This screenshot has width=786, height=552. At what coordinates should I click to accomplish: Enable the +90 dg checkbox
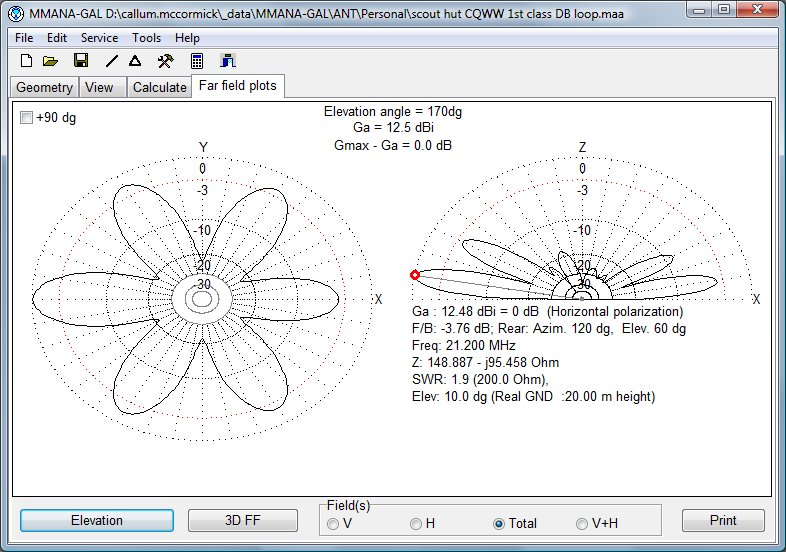(27, 118)
